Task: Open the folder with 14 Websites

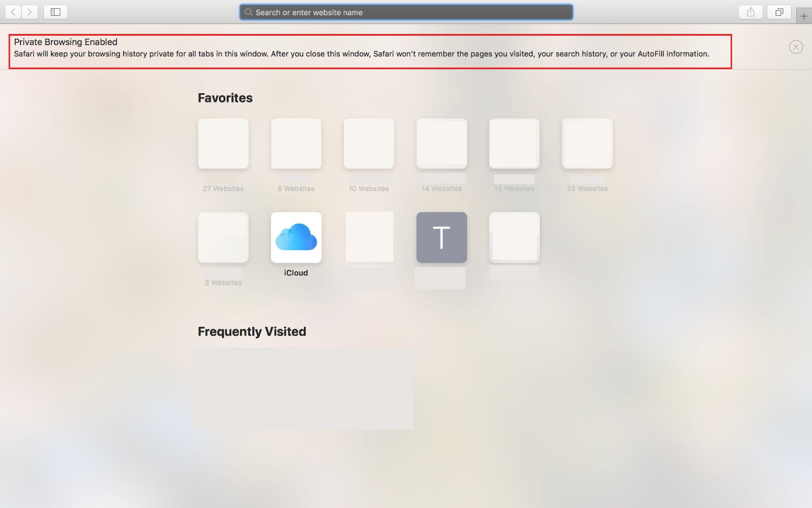Action: [441, 144]
